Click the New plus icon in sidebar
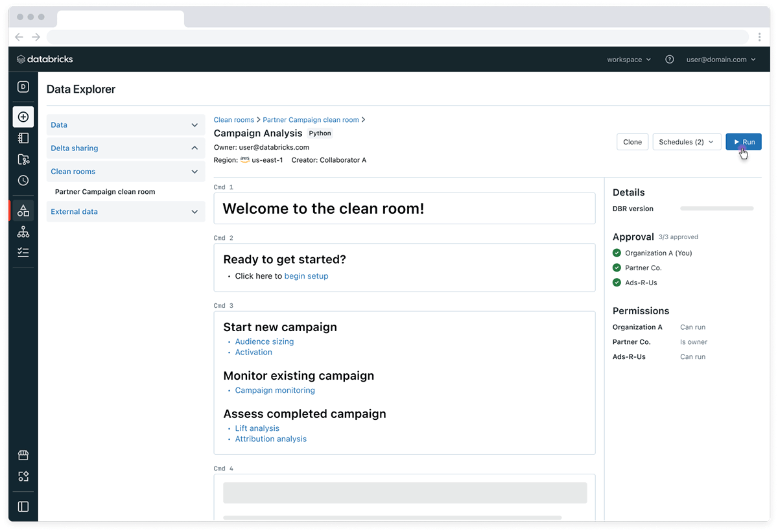Screen dimensions: 778x532 click(23, 117)
